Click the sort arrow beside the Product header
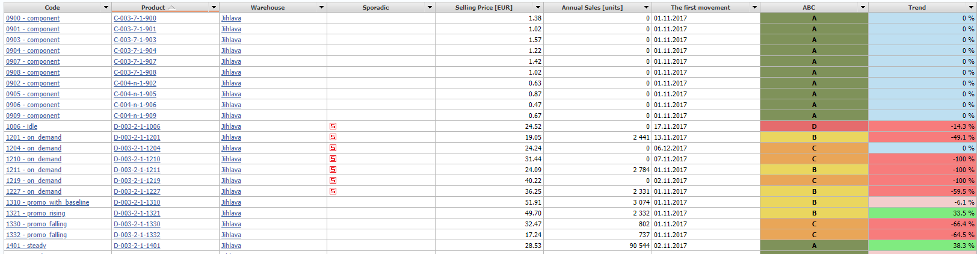The image size is (980, 254). click(x=171, y=7)
